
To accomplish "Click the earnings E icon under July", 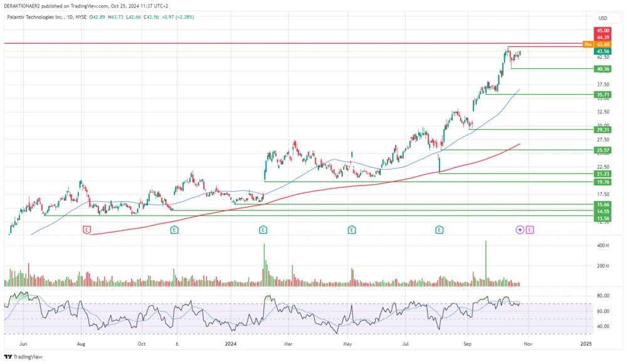I will [x=438, y=230].
